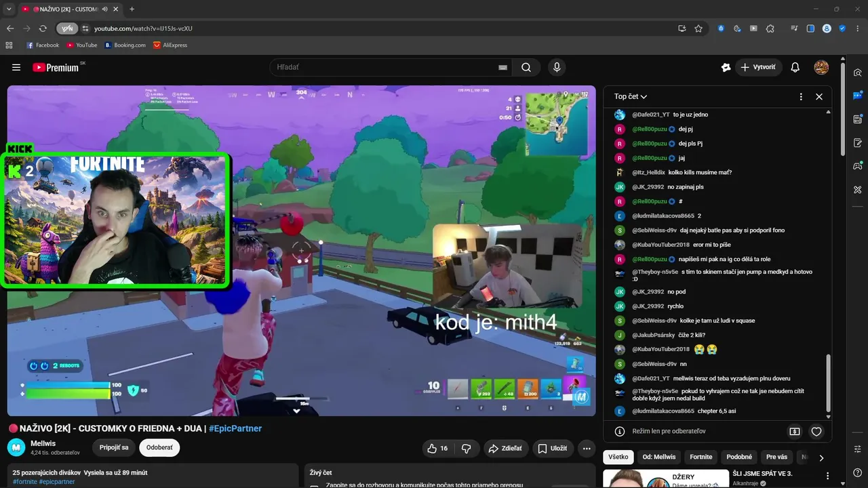Viewport: 868px width, 488px height.
Task: Close the live chat panel
Action: point(819,96)
